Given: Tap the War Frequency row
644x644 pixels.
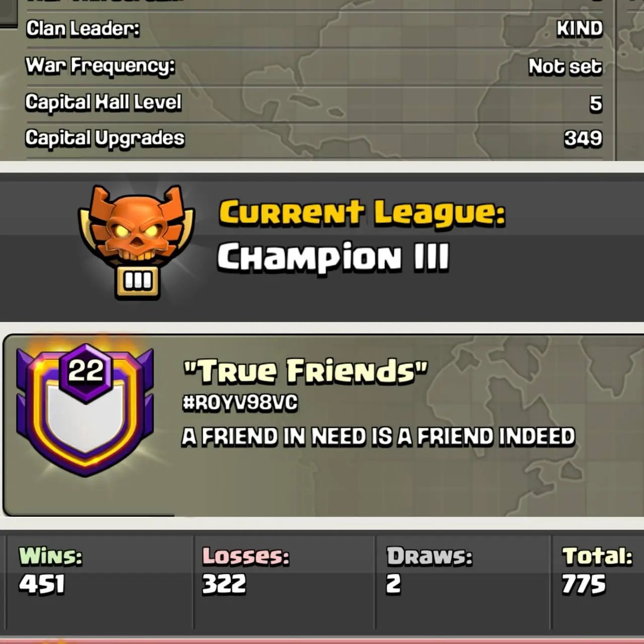Looking at the screenshot, I should [314, 66].
